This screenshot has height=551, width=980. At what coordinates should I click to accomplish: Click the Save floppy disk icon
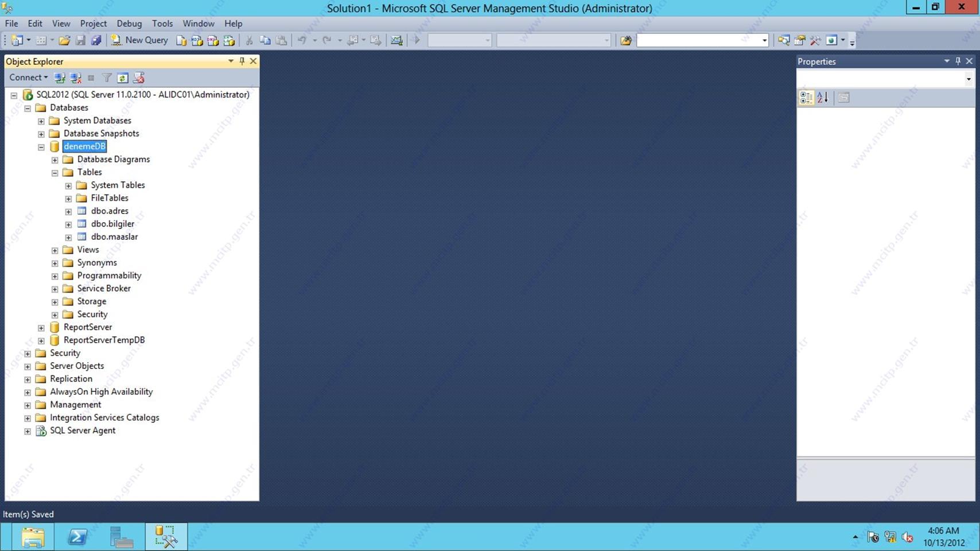coord(80,40)
